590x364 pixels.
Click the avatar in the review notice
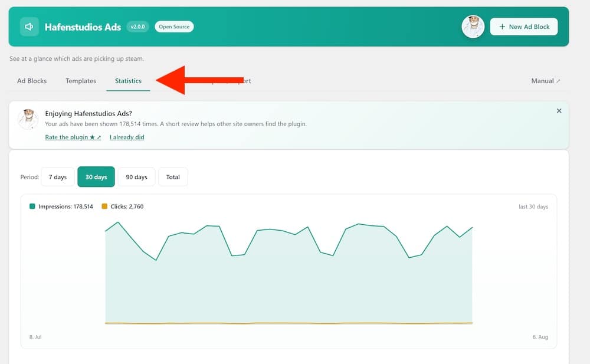(x=28, y=119)
